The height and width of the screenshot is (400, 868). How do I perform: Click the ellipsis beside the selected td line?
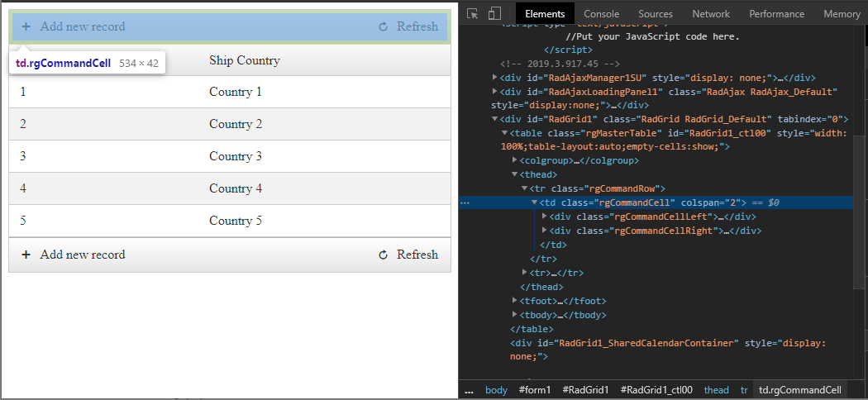coord(465,202)
